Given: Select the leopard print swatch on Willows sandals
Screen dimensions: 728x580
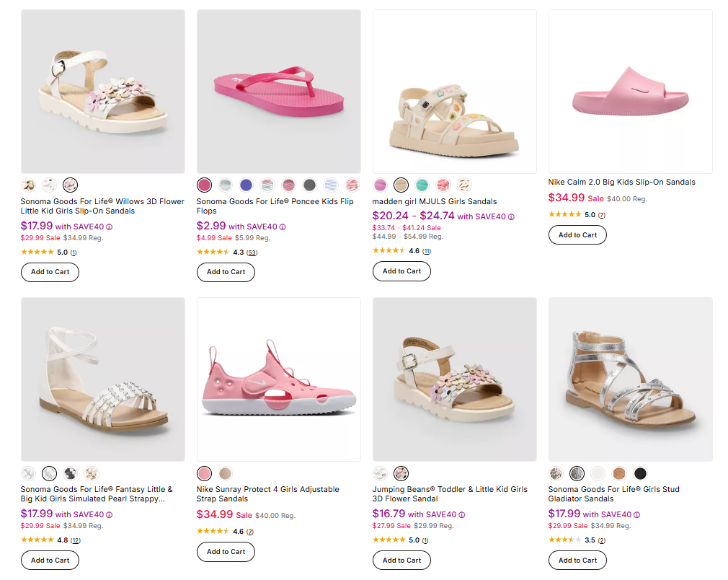Looking at the screenshot, I should (x=29, y=185).
